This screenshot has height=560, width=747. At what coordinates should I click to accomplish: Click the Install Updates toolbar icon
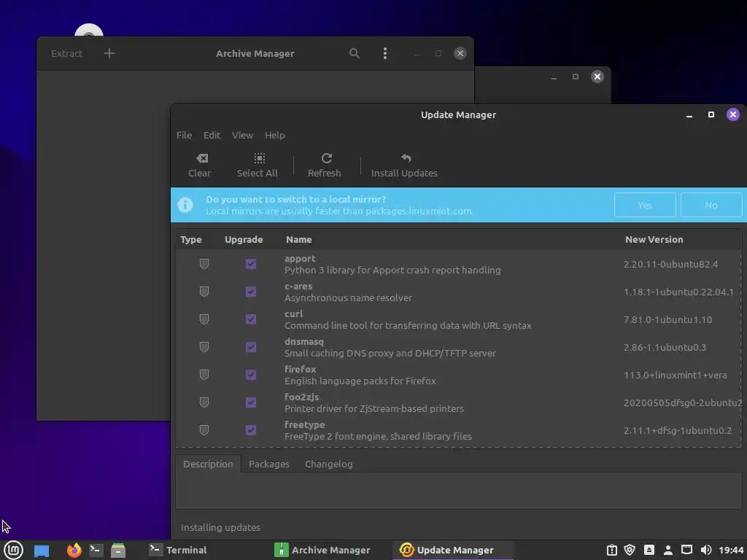click(406, 158)
